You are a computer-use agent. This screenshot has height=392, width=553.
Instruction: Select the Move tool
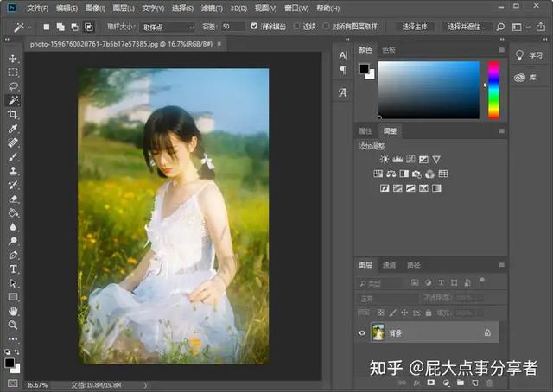[x=13, y=59]
